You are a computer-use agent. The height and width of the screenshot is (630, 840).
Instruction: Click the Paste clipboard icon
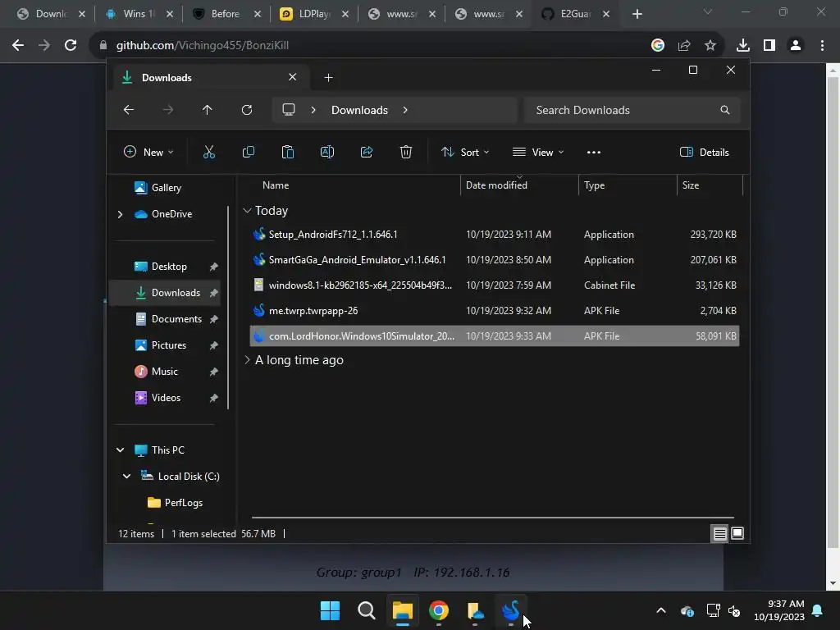coord(288,152)
